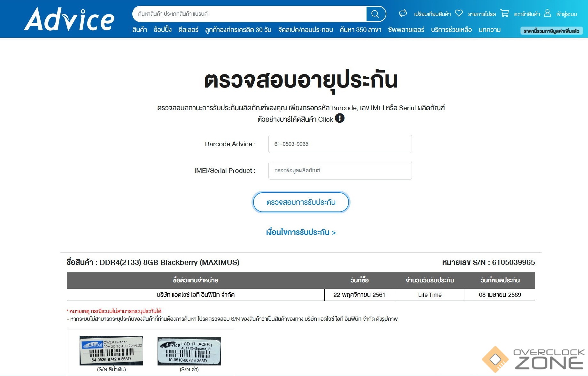Click the เข้าสู่ระบบ link

click(x=567, y=14)
